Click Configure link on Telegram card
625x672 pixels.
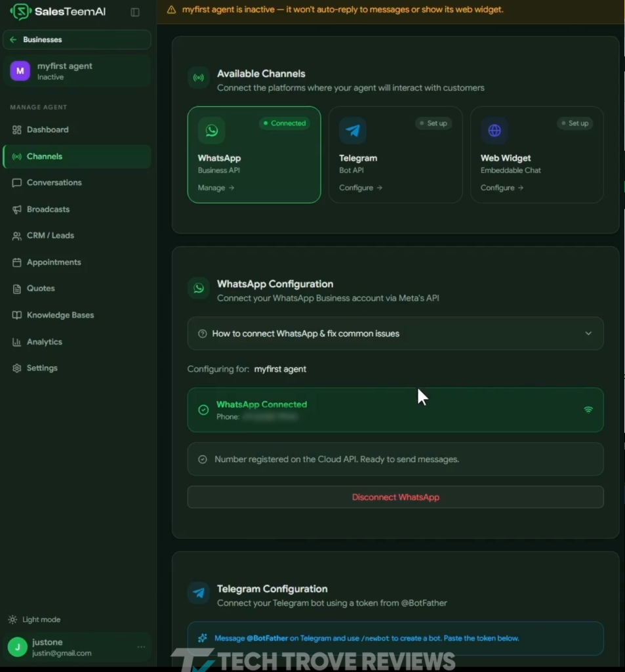click(361, 188)
